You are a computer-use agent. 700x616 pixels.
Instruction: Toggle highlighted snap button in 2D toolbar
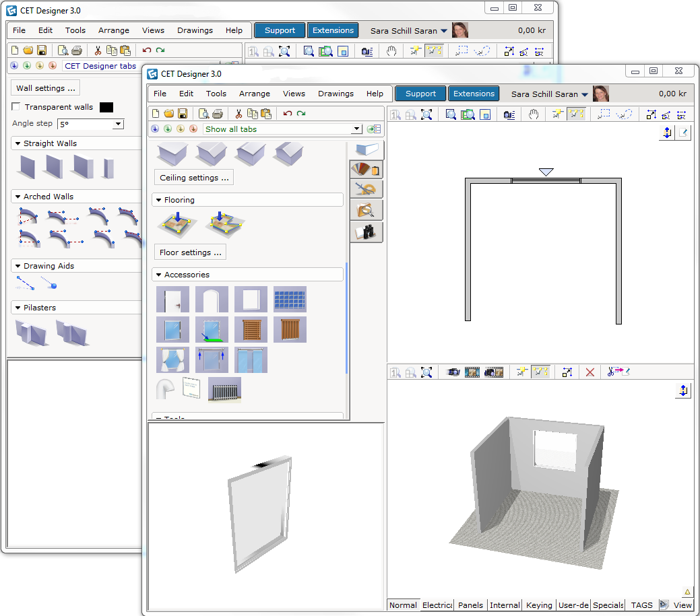pyautogui.click(x=576, y=114)
